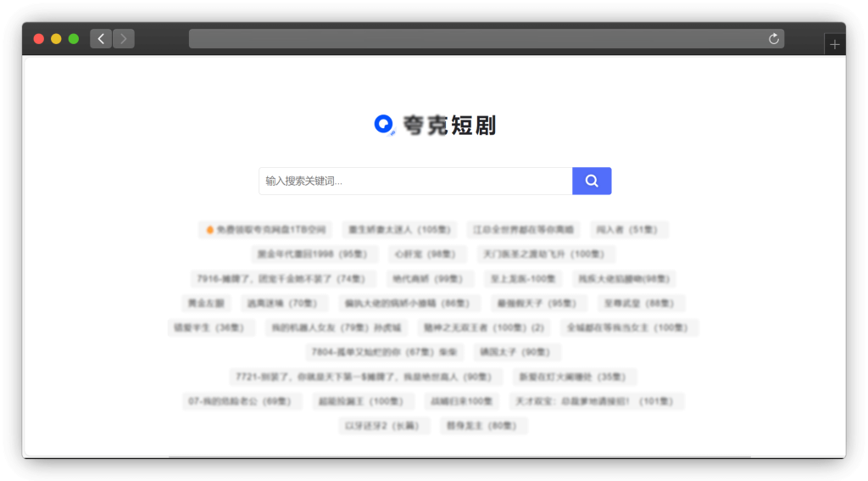Click the page's horizontal scrollbar under the tags
Viewport: 868px width, 481px height.
(x=459, y=457)
